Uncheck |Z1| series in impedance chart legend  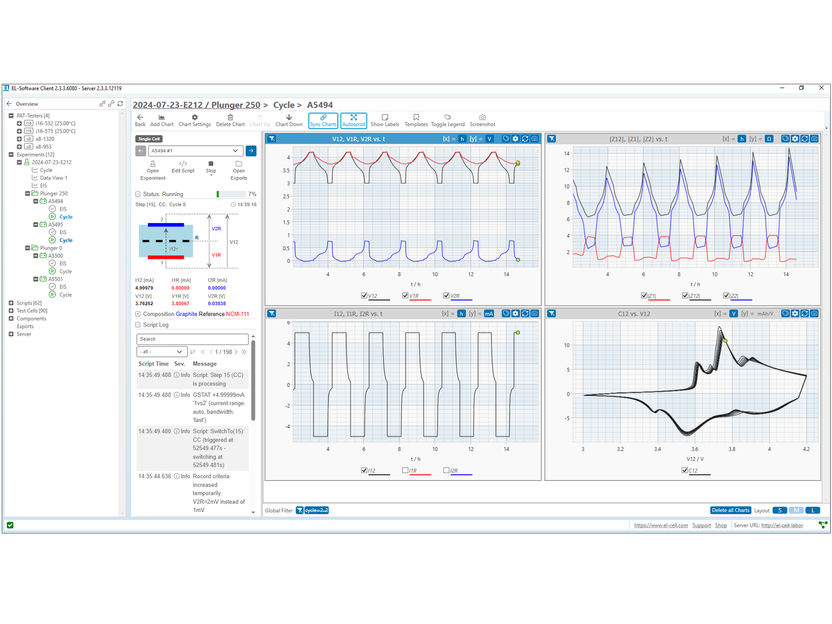[644, 295]
